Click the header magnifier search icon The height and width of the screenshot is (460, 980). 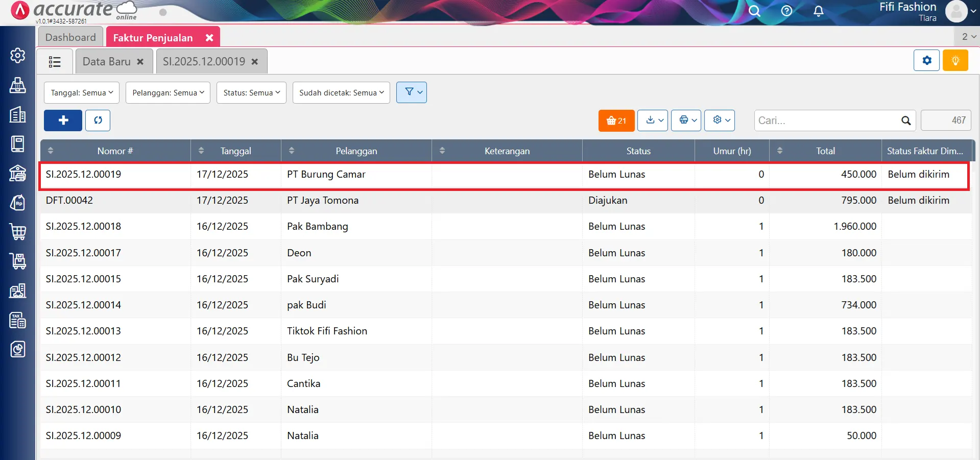coord(754,11)
